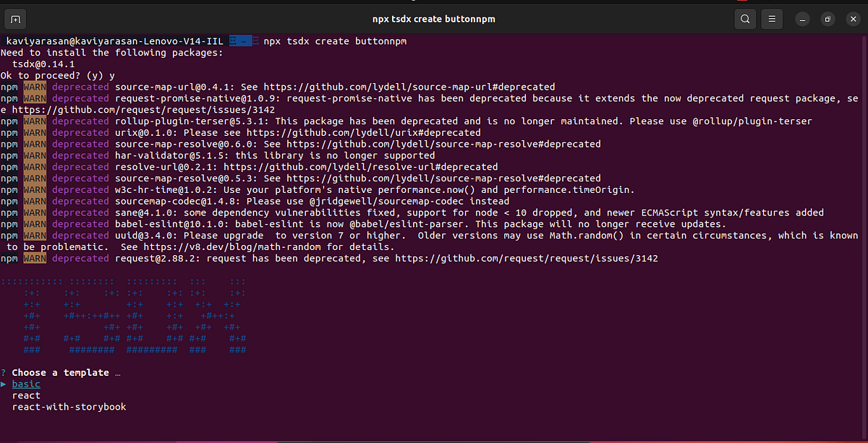Select the "basic" template option

[x=26, y=384]
